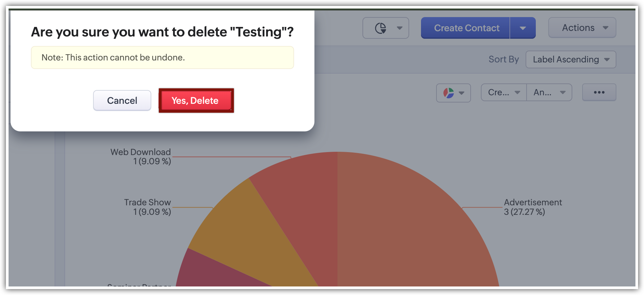The width and height of the screenshot is (644, 295).
Task: Confirm with the Yes, Delete button
Action: click(196, 101)
